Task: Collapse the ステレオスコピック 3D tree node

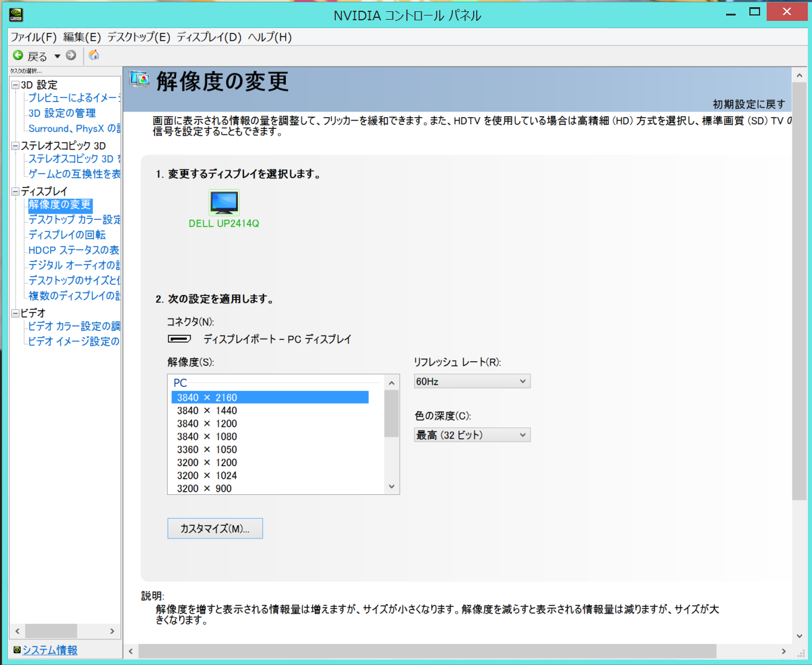Action: click(x=16, y=146)
